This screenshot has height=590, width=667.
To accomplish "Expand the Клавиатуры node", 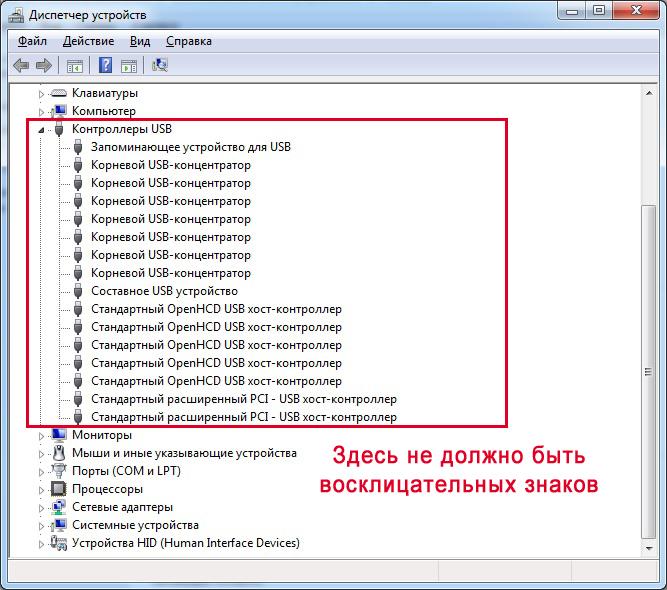I will [x=41, y=94].
